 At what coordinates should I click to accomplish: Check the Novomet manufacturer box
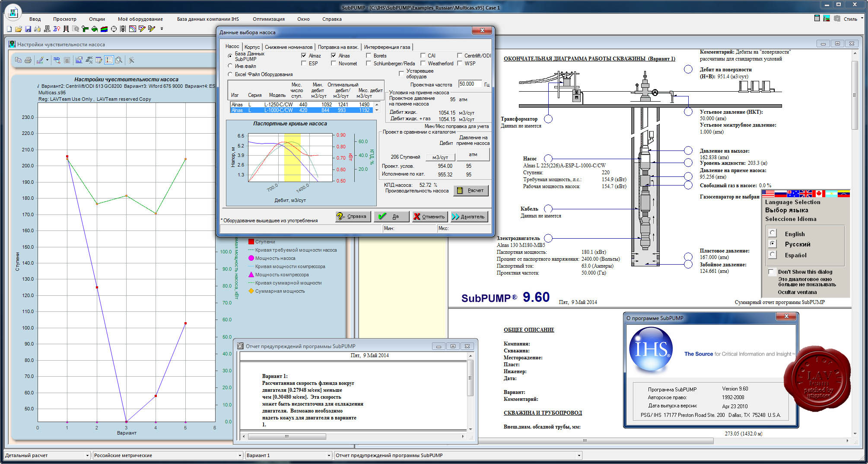[x=334, y=63]
